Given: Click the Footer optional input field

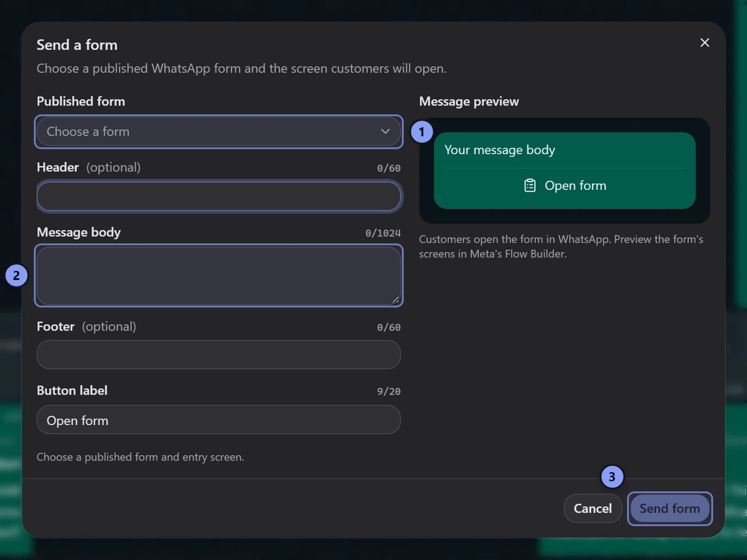Looking at the screenshot, I should 219,355.
